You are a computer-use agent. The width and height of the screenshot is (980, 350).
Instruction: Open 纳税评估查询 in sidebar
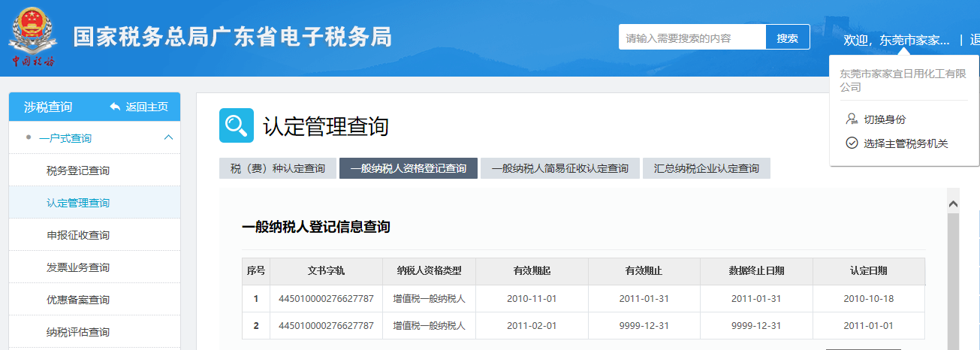tap(78, 332)
